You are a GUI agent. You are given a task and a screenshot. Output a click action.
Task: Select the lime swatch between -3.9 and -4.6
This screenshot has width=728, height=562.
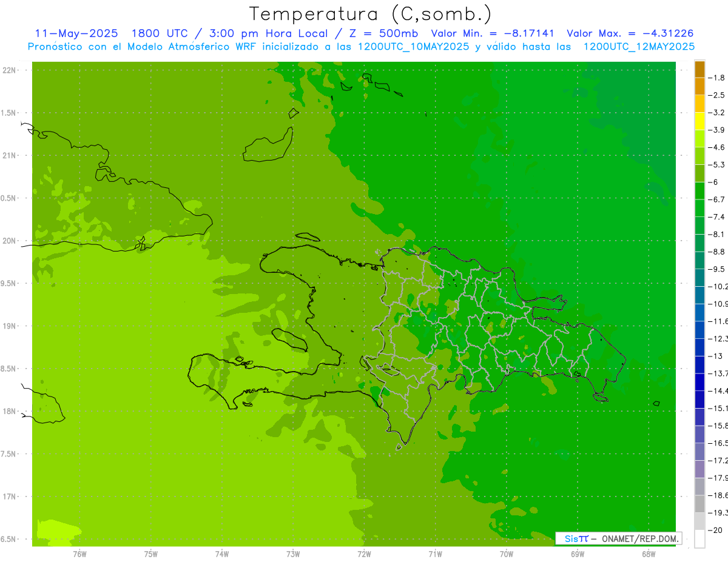pos(699,138)
